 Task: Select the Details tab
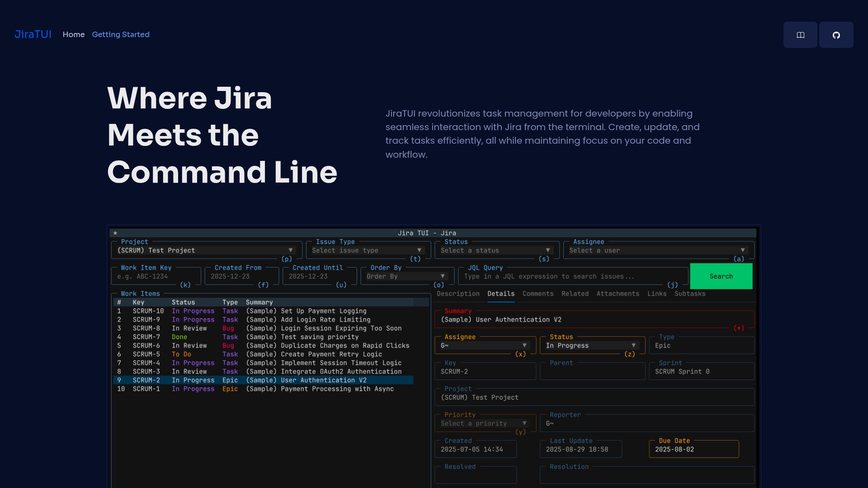point(501,294)
